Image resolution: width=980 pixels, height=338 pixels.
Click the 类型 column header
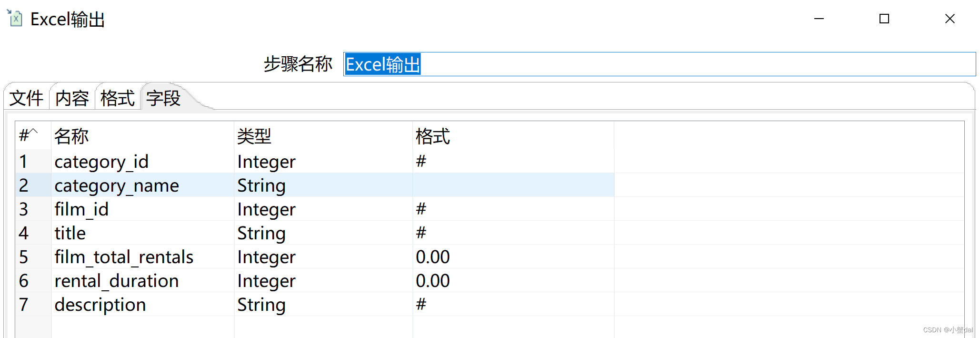(323, 136)
